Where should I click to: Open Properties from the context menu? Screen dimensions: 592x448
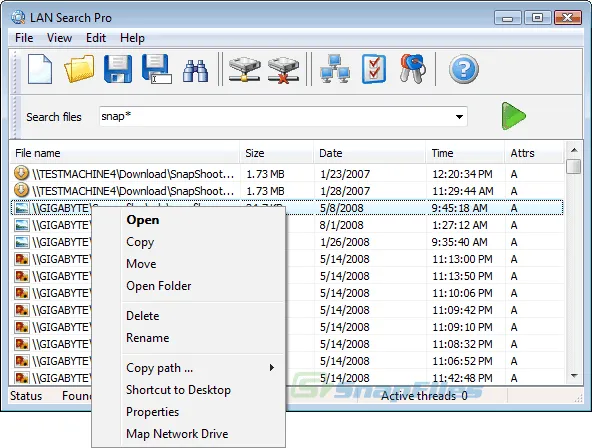click(153, 412)
